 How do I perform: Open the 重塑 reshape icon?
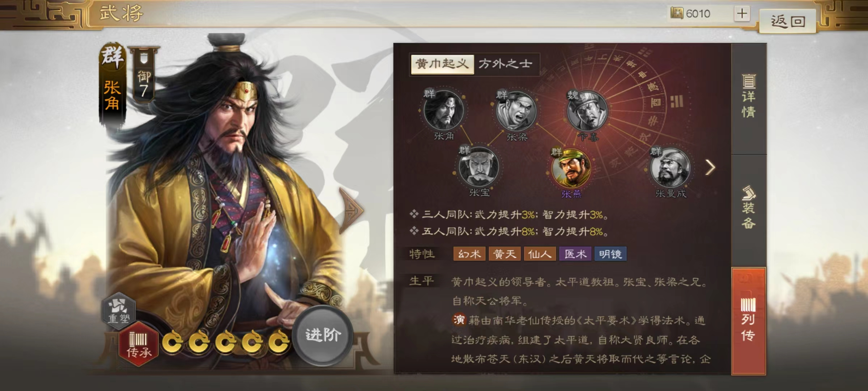point(119,310)
